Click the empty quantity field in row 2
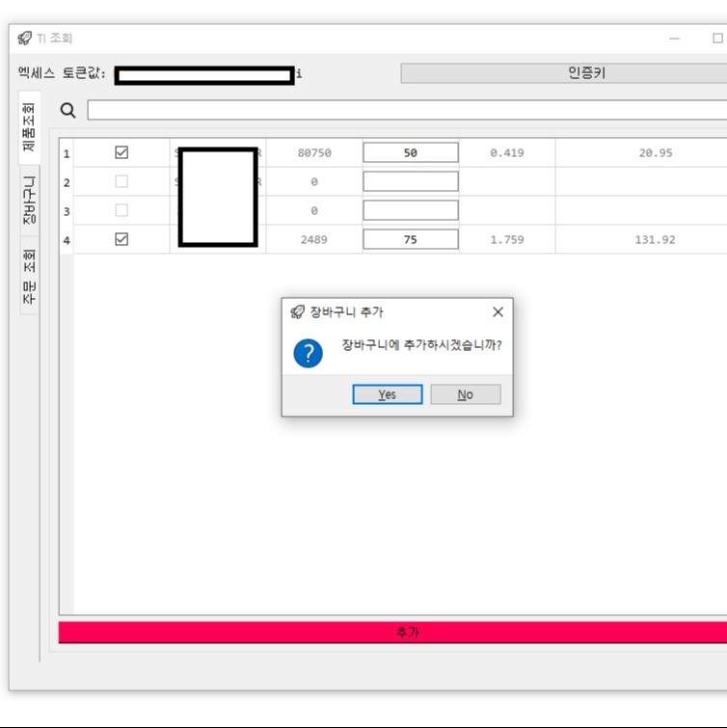The width and height of the screenshot is (727, 728). pos(411,181)
